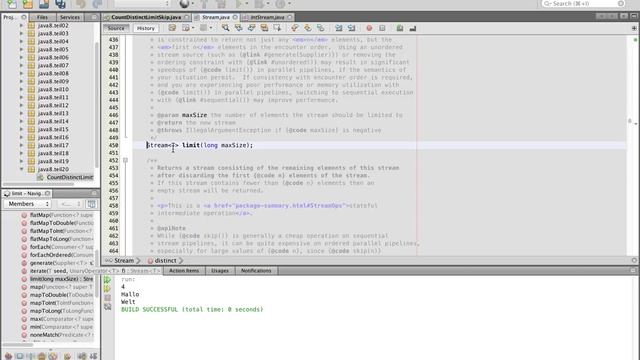This screenshot has height=360, width=640.
Task: Open the Notifications tab
Action: pyautogui.click(x=256, y=271)
